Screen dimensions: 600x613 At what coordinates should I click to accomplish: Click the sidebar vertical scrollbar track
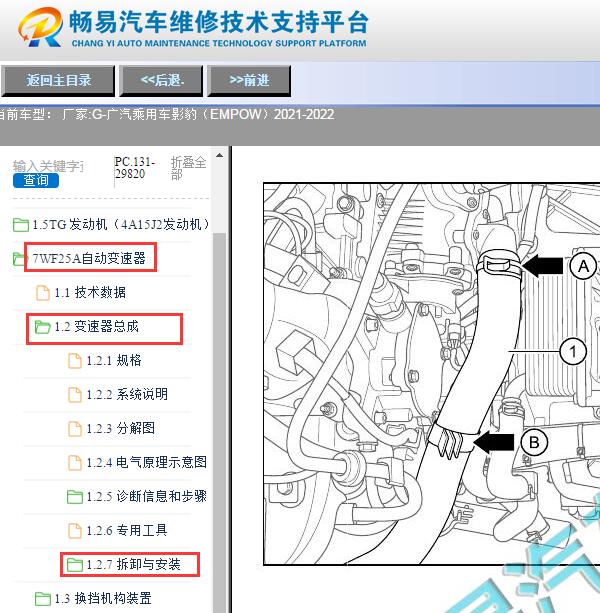(220, 422)
